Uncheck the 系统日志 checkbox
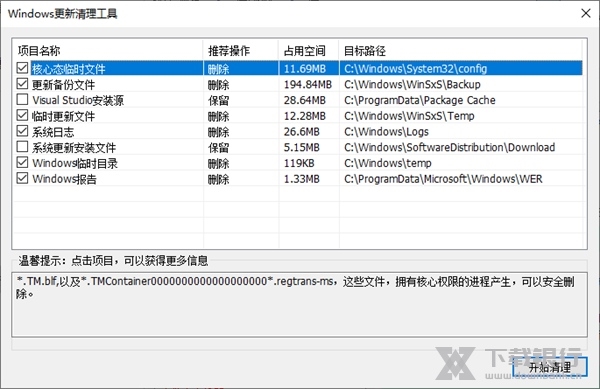This screenshot has height=389, width=600. (x=22, y=131)
